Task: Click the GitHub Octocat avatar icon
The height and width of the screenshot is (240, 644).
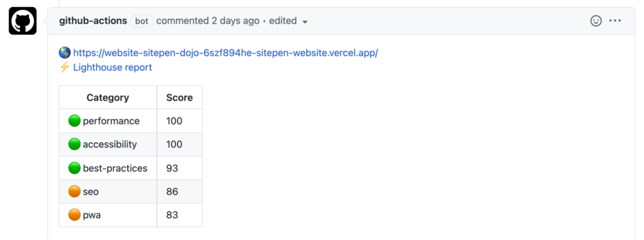Action: tap(23, 21)
